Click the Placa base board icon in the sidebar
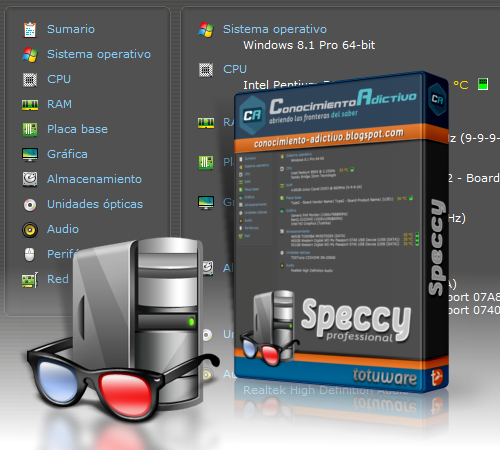The width and height of the screenshot is (500, 450). [30, 130]
